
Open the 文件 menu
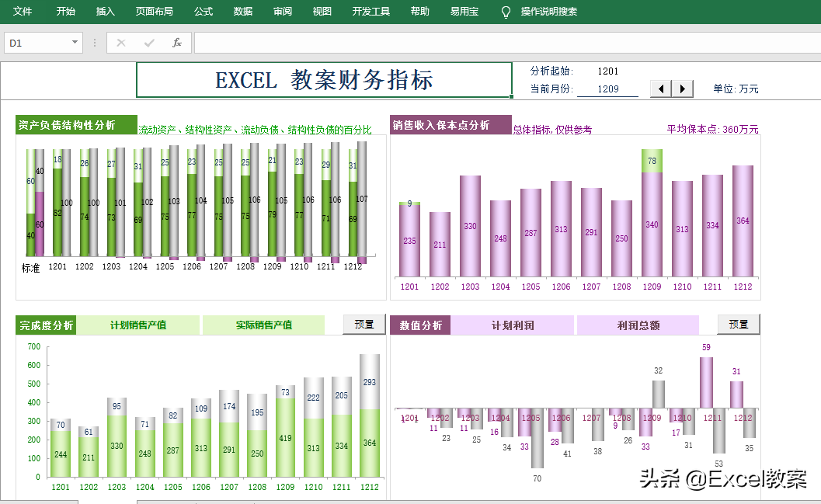click(22, 11)
